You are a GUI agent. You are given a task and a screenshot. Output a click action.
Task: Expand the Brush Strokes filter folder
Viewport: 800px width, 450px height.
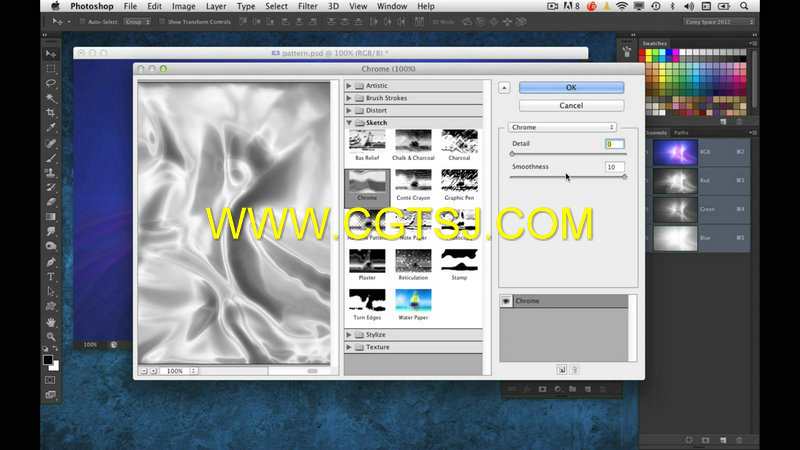(349, 98)
